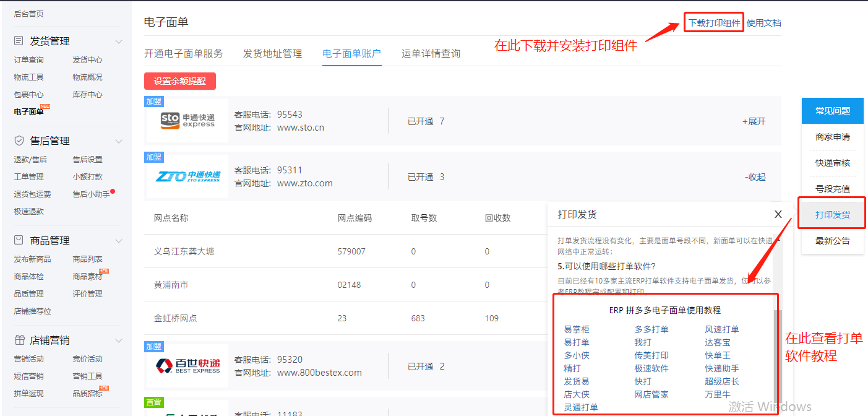868x416 pixels.
Task: Open 工单管理 menu item
Action: point(28,177)
